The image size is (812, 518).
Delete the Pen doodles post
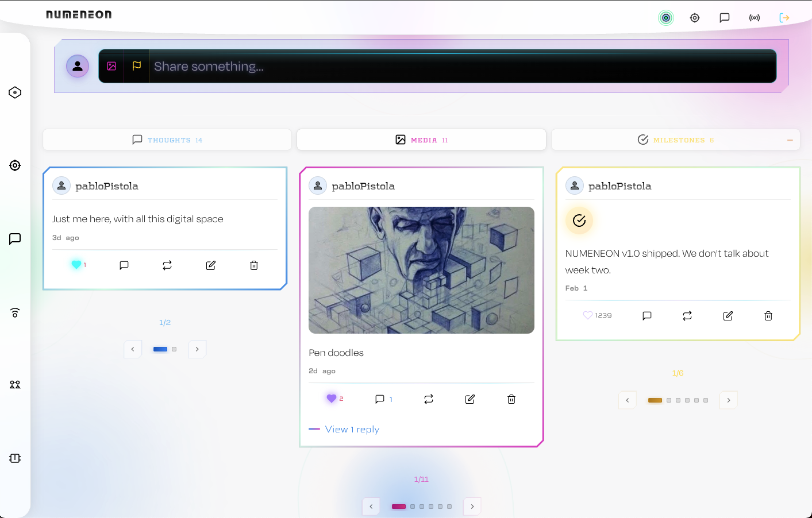click(x=511, y=399)
